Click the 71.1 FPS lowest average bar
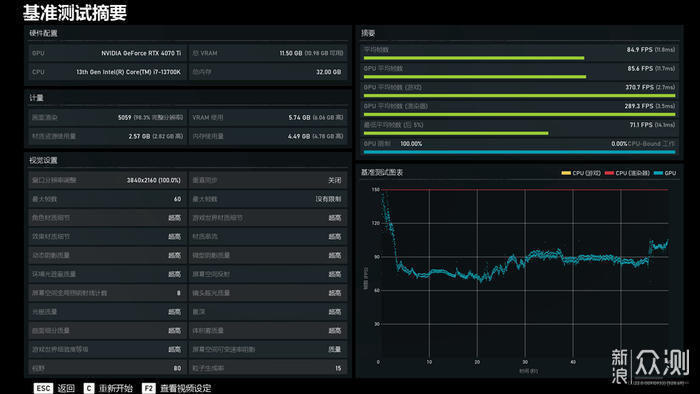This screenshot has width=700, height=394. [456, 133]
